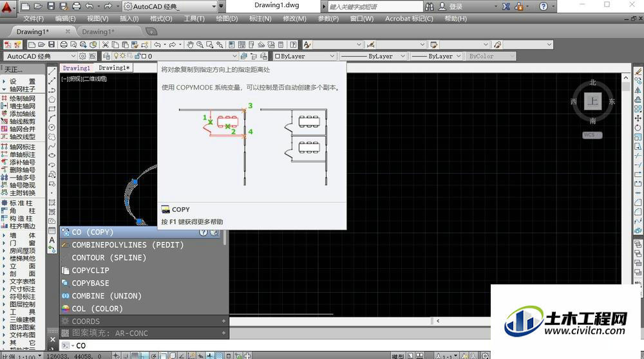Open the 工具(T) menu
The width and height of the screenshot is (644, 359).
point(194,19)
